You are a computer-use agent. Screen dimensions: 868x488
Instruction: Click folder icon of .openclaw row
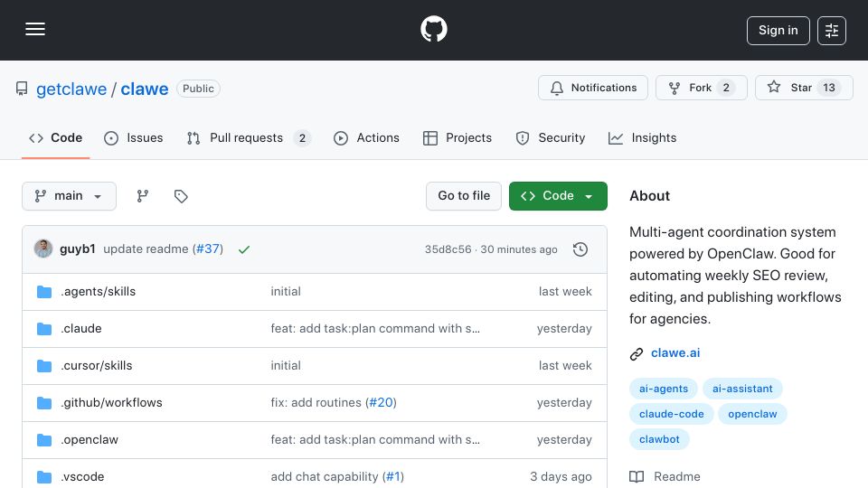click(44, 440)
